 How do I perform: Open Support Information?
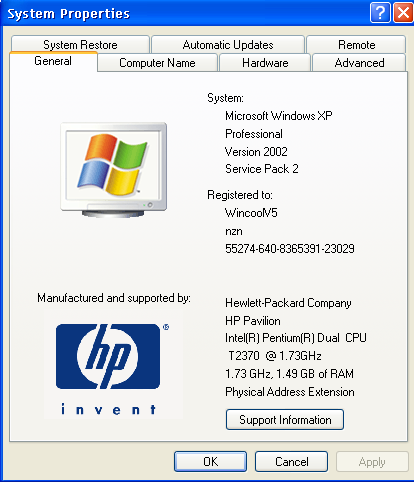click(285, 419)
